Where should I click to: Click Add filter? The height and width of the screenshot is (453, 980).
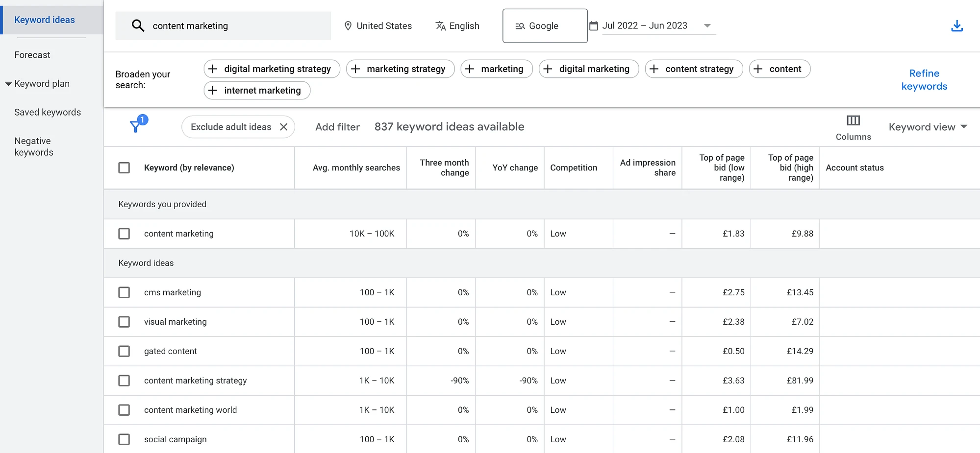337,127
